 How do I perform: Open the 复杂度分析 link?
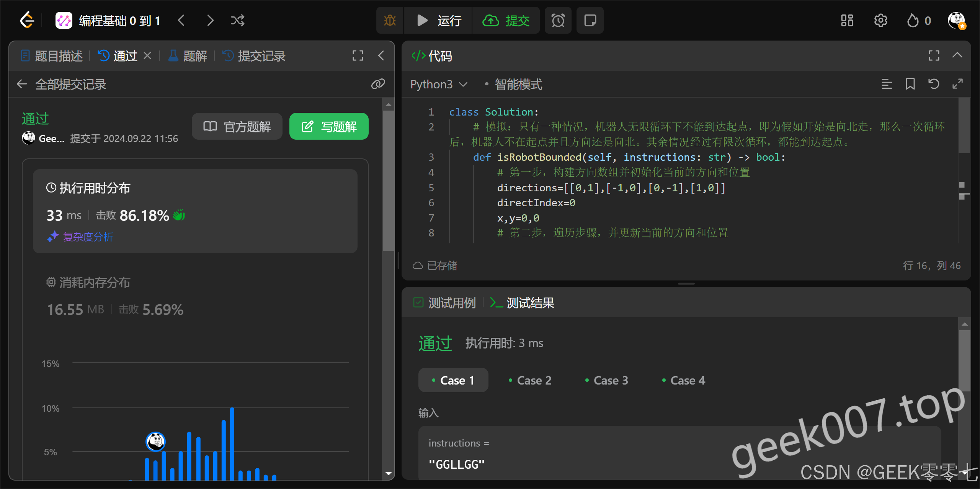pos(88,237)
